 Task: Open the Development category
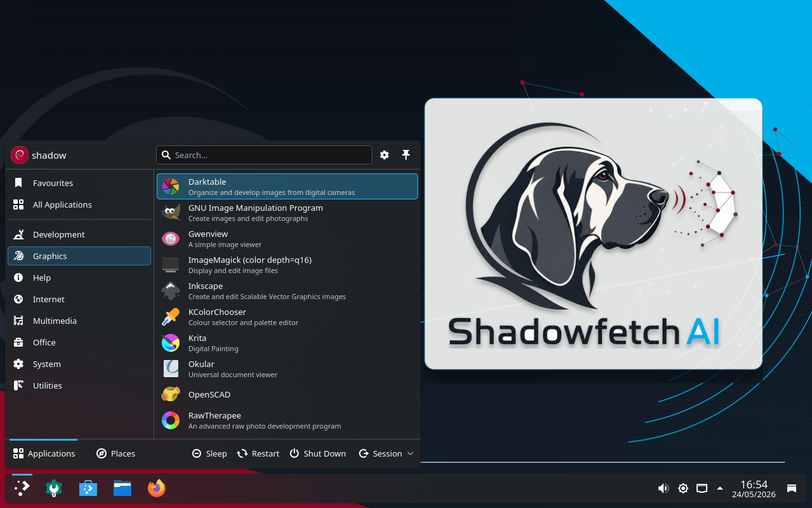(x=79, y=234)
